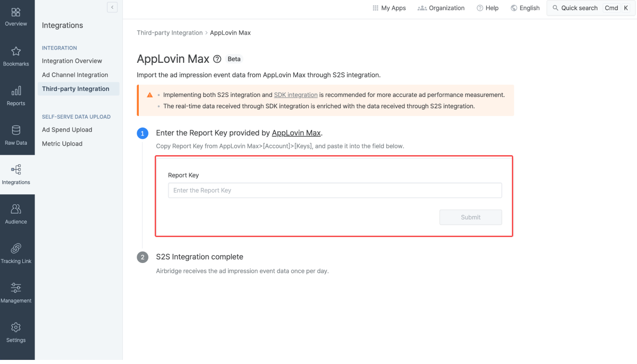Viewport: 637px width, 364px height.
Task: Click the 'S2S Integration complete' step heading
Action: 199,257
